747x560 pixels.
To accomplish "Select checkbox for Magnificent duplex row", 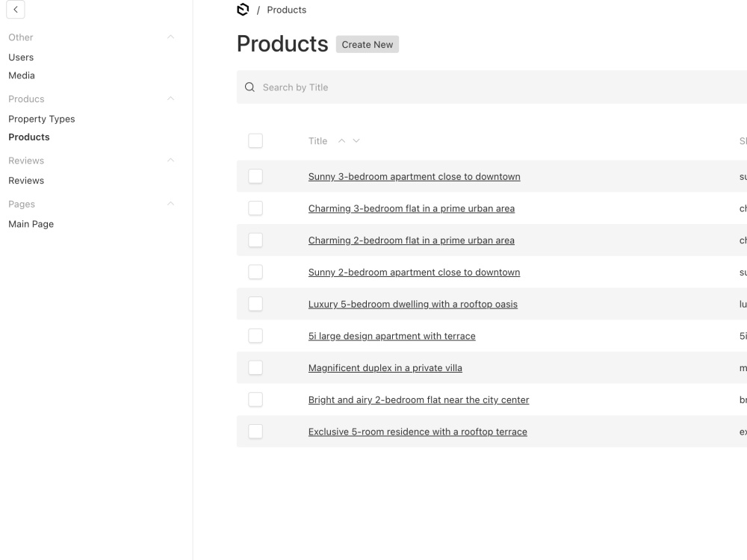I will [255, 367].
